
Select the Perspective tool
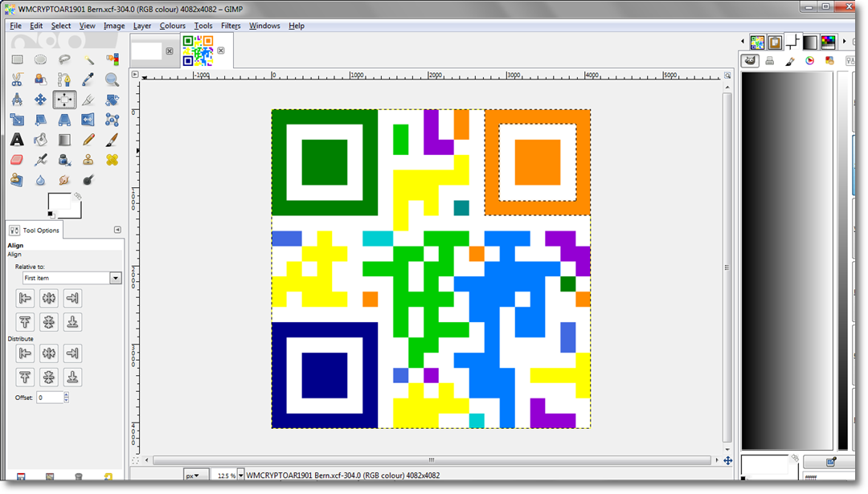tap(64, 120)
